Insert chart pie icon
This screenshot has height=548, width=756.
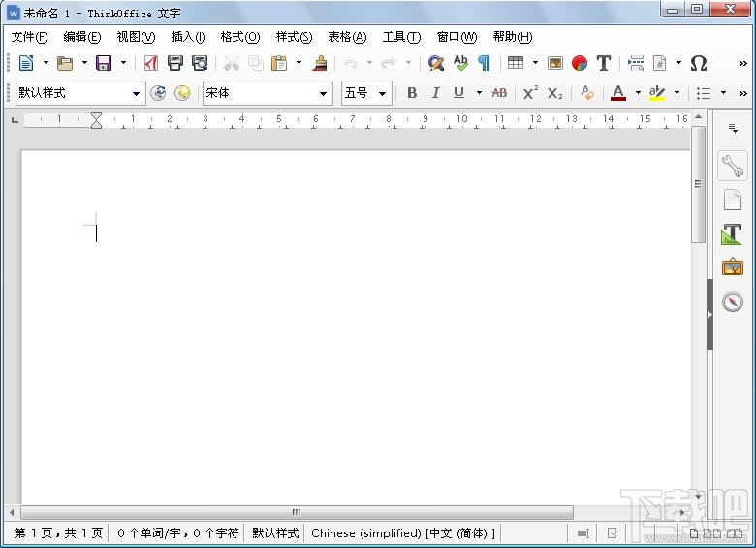(x=580, y=63)
